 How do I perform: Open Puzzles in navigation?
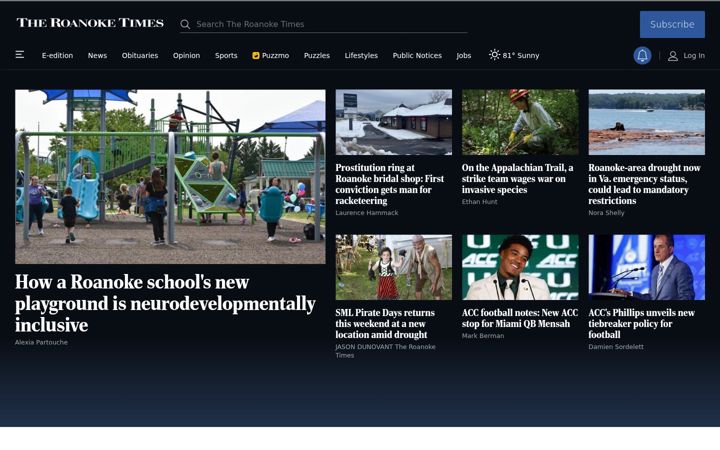(317, 56)
